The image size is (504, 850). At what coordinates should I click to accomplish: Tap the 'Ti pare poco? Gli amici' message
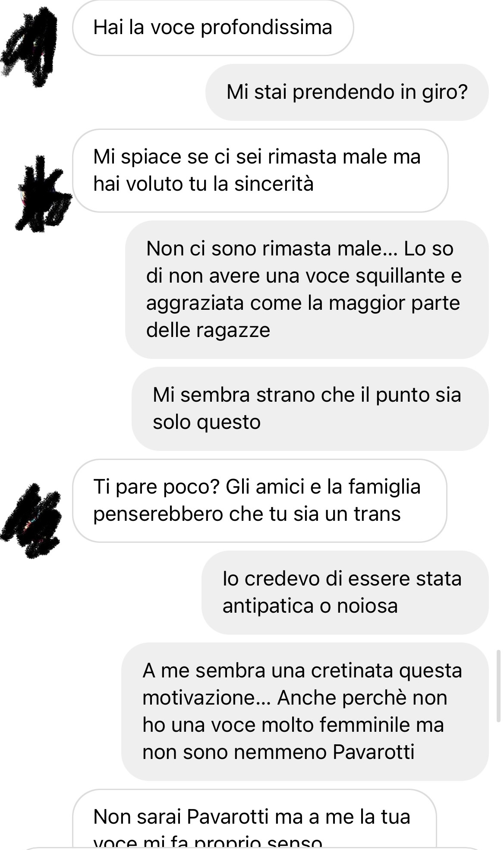click(x=259, y=501)
